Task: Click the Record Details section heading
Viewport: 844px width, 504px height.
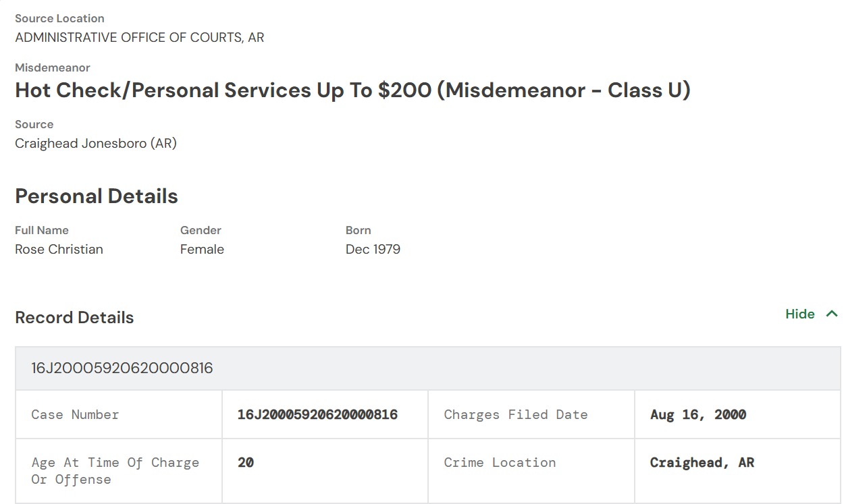Action: pos(74,318)
